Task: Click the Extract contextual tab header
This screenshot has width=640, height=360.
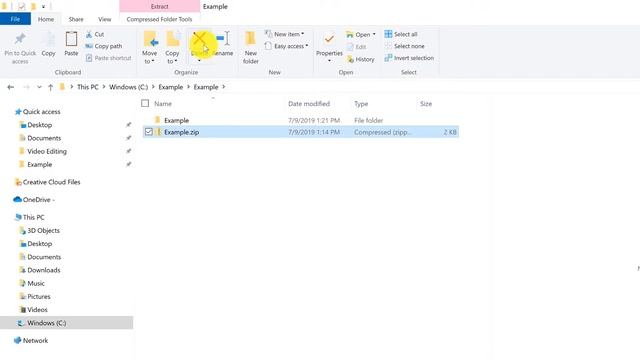Action: 160,7
